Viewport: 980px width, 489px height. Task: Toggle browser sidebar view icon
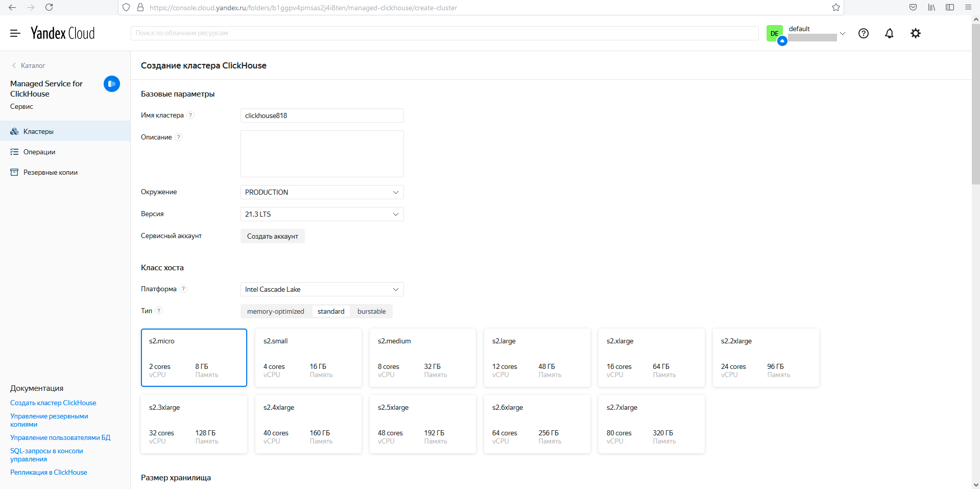point(950,7)
